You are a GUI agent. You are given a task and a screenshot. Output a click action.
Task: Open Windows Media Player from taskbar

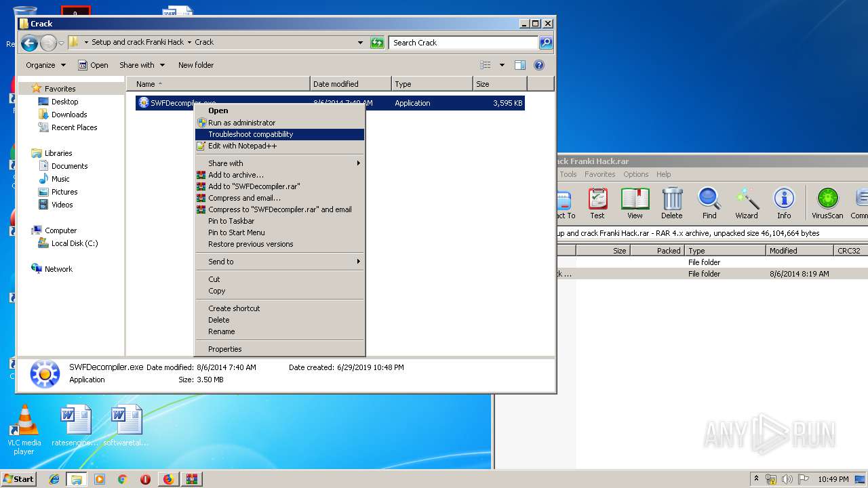click(100, 479)
